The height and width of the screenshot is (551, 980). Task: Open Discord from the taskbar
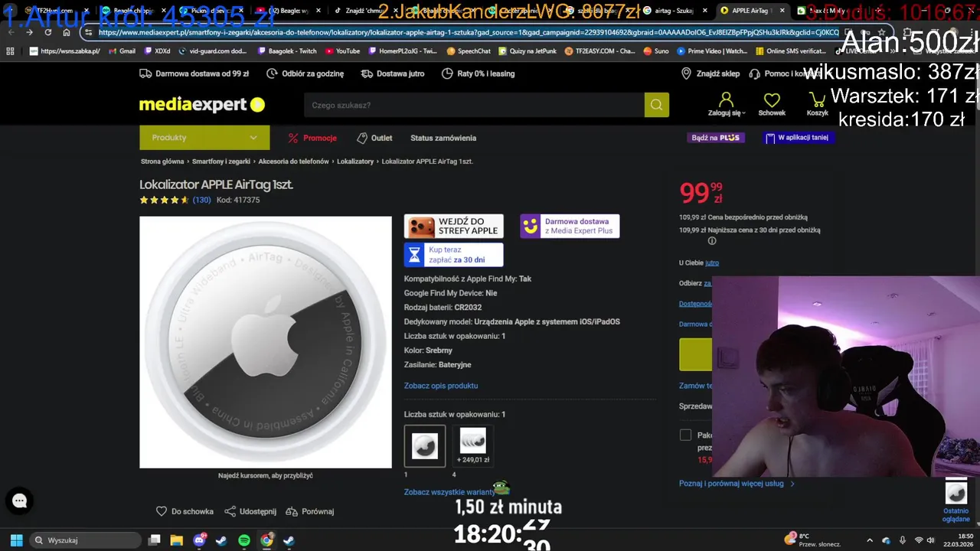199,540
